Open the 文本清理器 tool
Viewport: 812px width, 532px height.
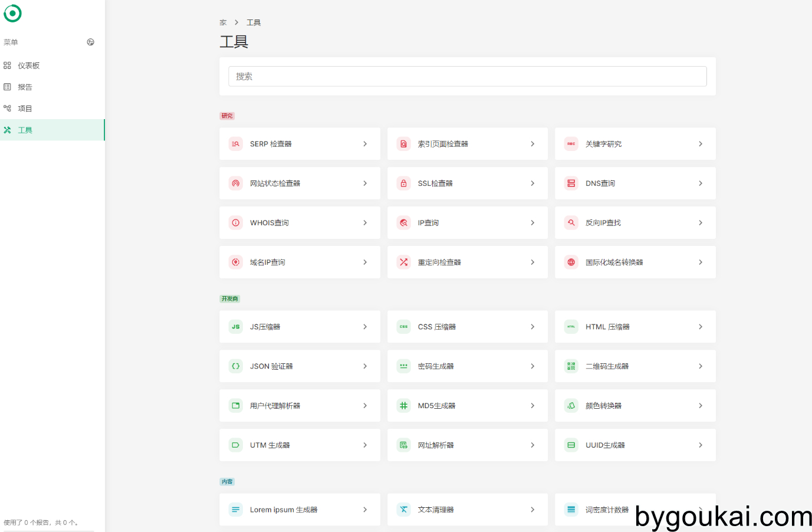coord(468,510)
